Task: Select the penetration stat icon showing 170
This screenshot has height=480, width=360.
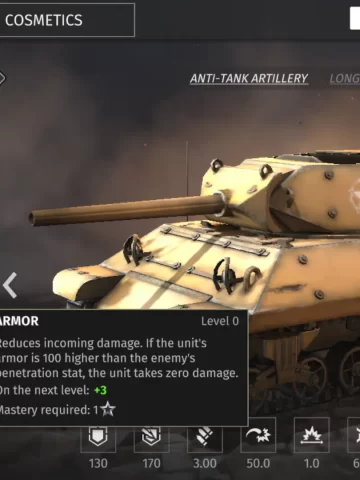Action: 151,438
